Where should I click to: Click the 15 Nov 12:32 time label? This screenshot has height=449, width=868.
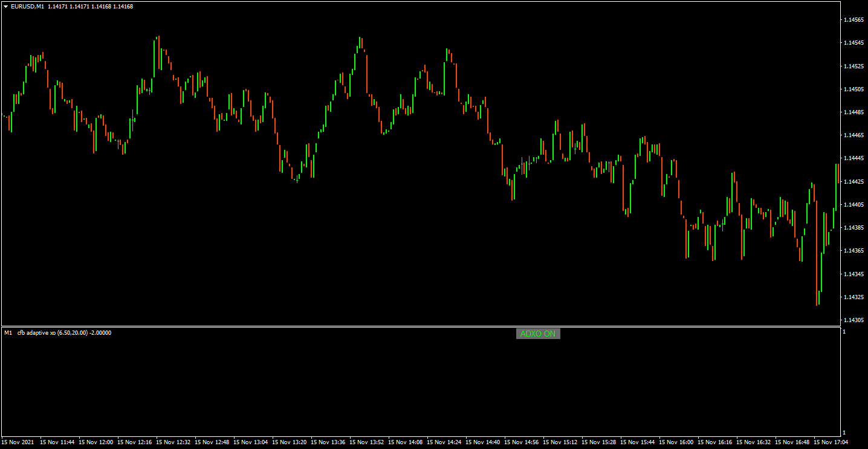(173, 442)
